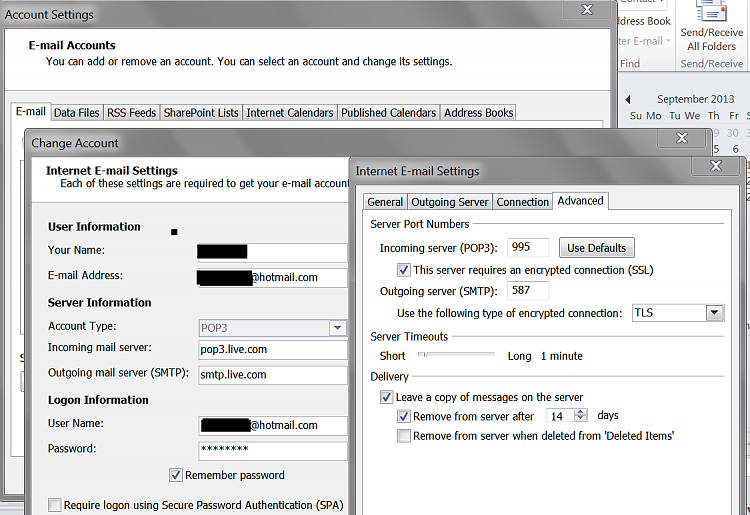The image size is (750, 515).
Task: Switch to Internet Calendars tab
Action: [x=290, y=113]
